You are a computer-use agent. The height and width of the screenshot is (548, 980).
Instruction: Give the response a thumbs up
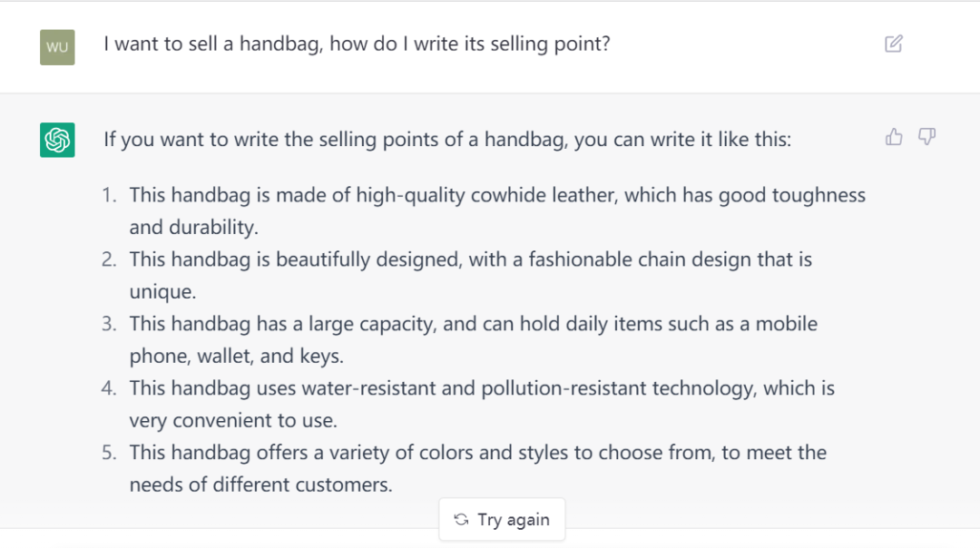894,137
